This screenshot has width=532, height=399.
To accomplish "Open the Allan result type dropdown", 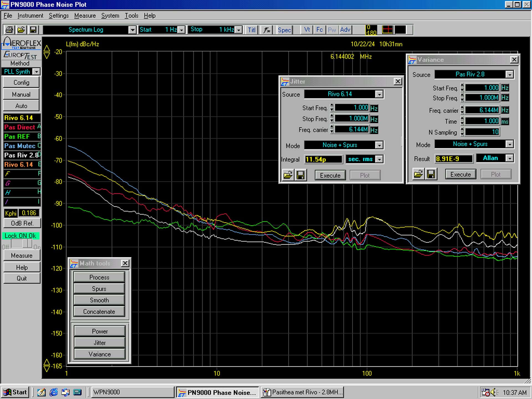I will (510, 158).
